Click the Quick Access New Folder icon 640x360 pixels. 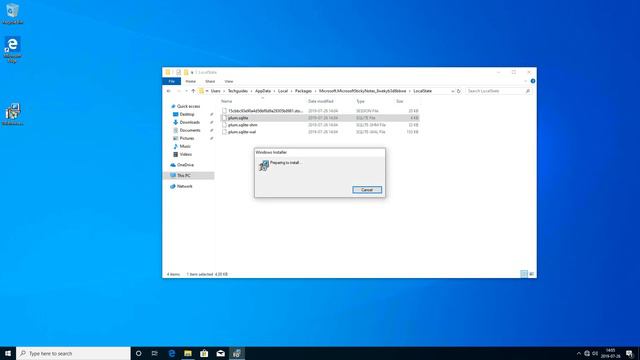coord(186,72)
